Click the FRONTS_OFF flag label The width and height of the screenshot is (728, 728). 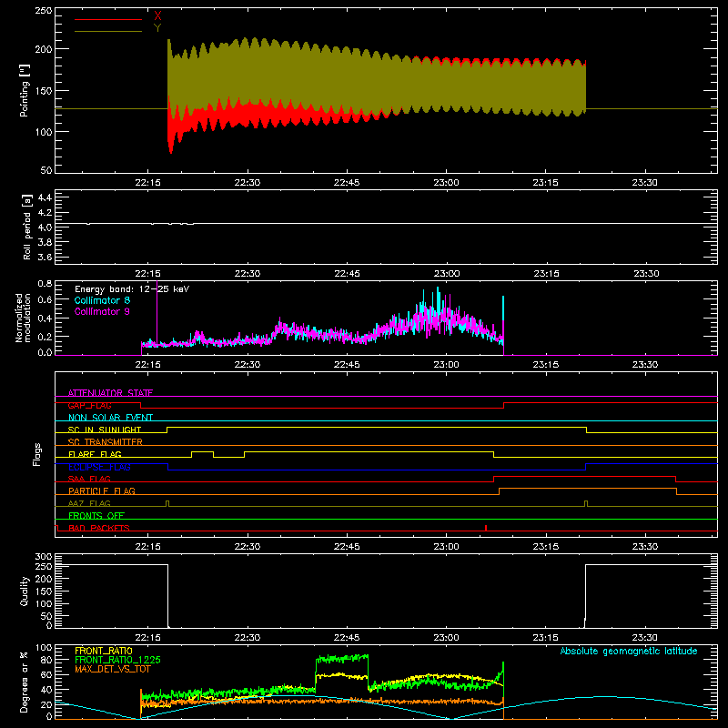96,515
